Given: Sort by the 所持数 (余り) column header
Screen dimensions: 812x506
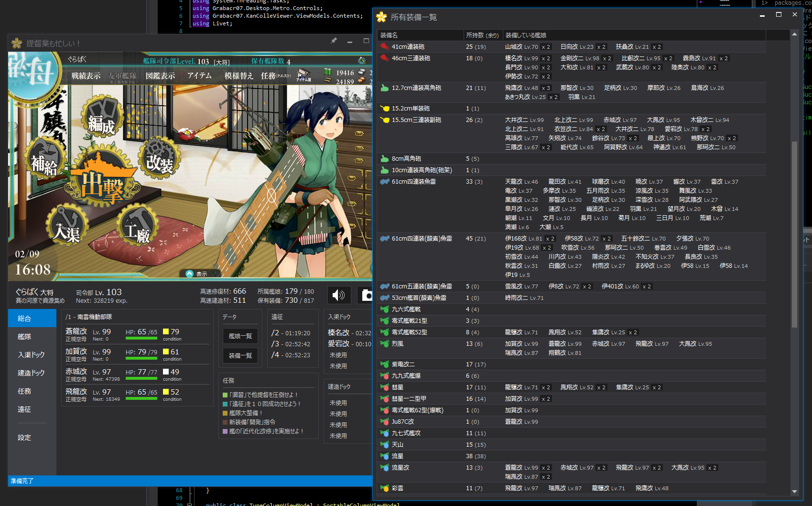Looking at the screenshot, I should 483,35.
